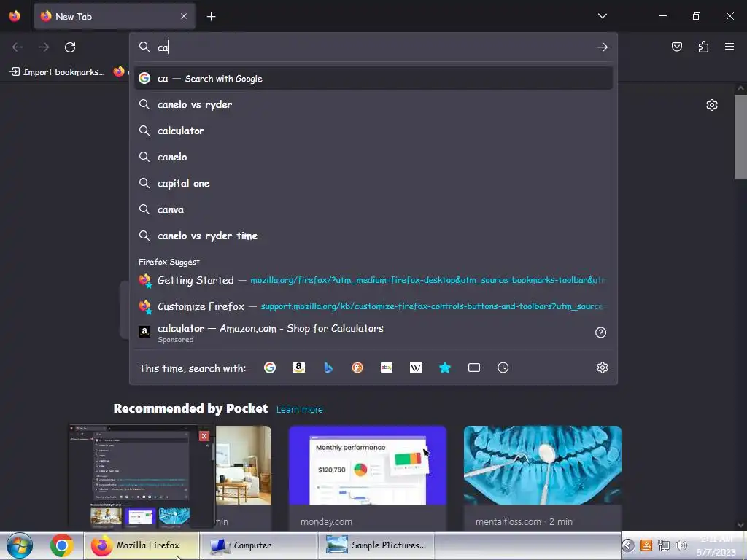Go back to the previous page
747x560 pixels.
point(18,47)
